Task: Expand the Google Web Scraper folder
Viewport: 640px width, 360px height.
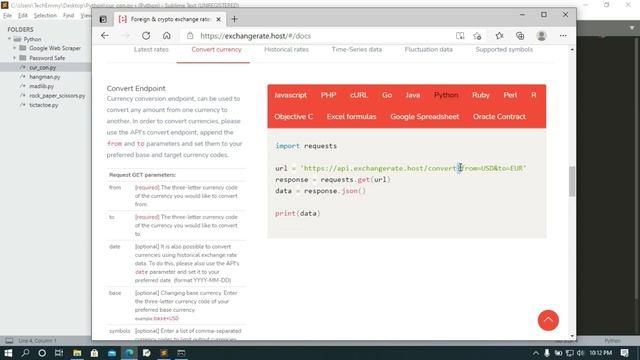Action: pos(15,48)
